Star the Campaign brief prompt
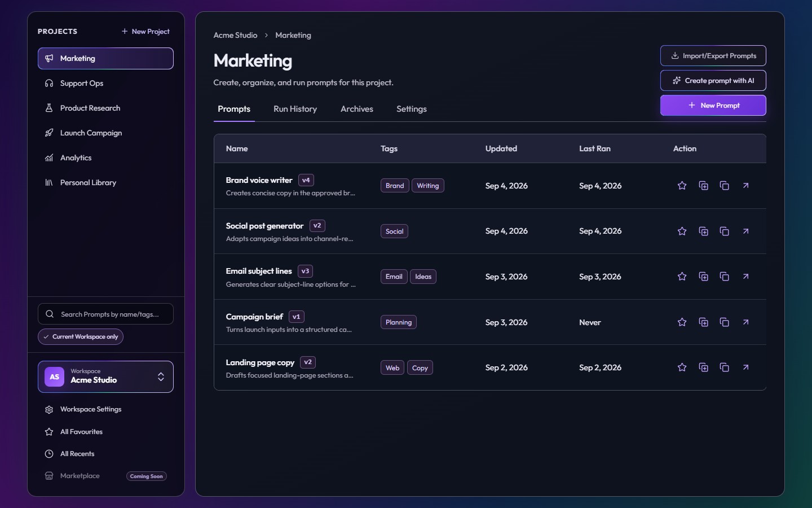Screen dimensions: 812x508 click(x=682, y=322)
